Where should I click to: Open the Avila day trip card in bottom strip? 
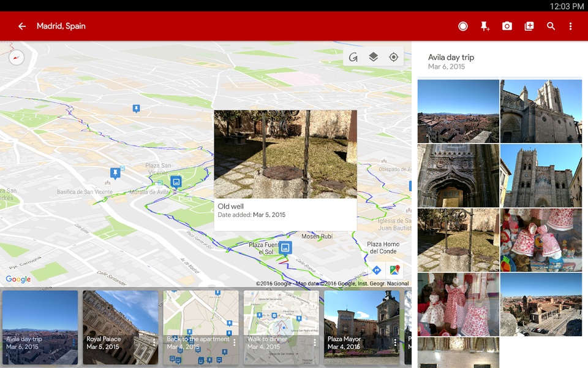[x=40, y=327]
